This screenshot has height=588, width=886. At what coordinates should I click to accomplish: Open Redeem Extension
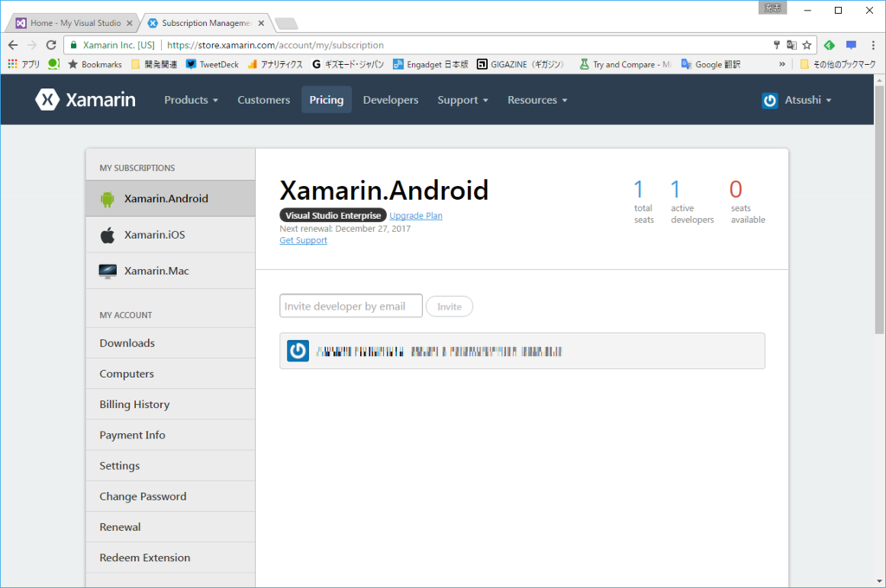pos(170,558)
